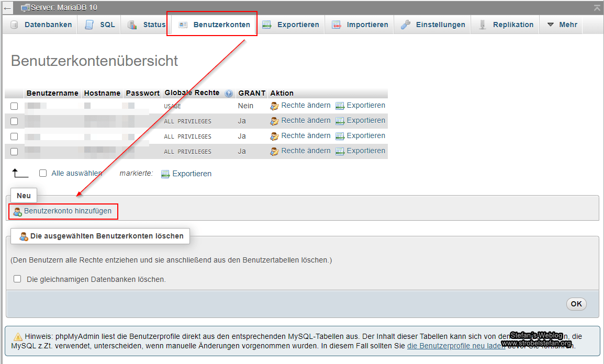This screenshot has width=604, height=364.
Task: Enable the "Alle auswählen" checkbox
Action: click(43, 173)
